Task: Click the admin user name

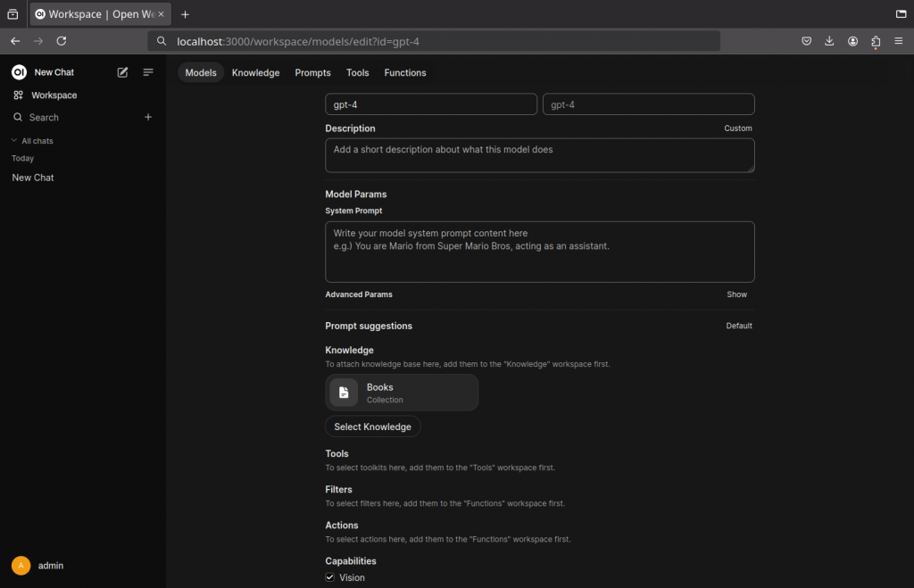Action: click(51, 566)
